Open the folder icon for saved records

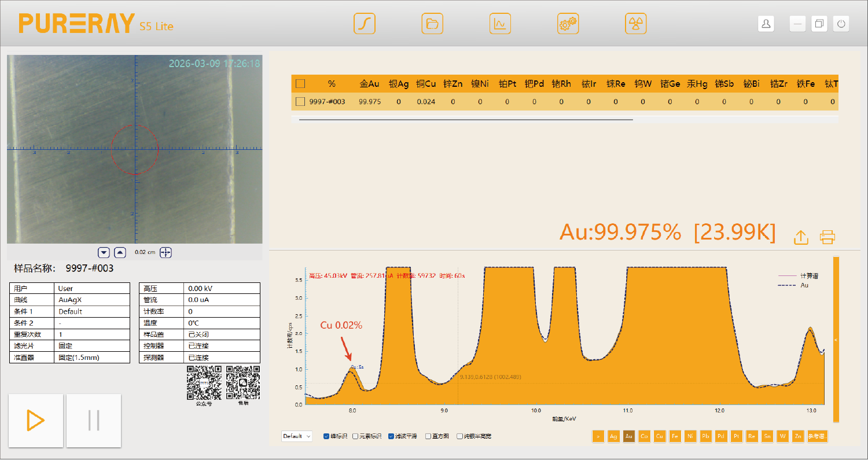click(432, 24)
